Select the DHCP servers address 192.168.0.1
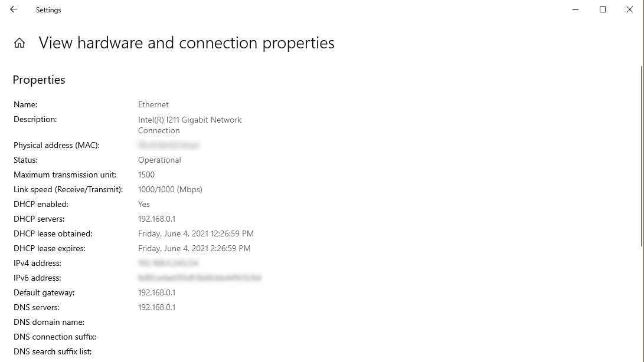The image size is (644, 362). (x=156, y=219)
